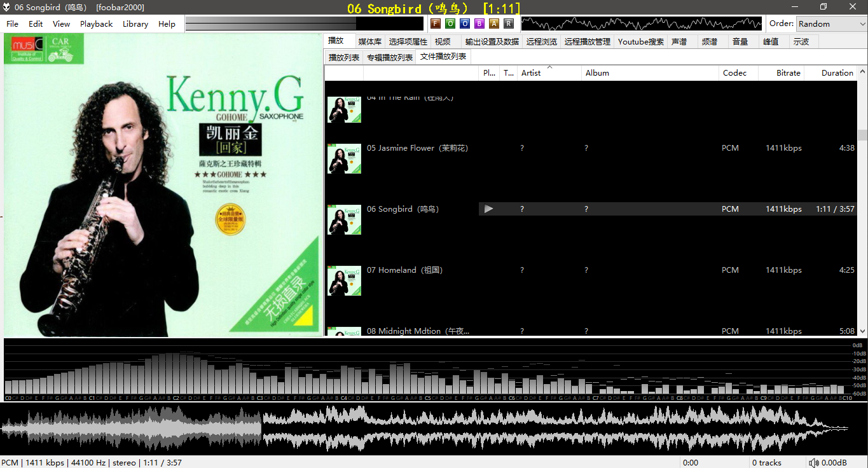
Task: Select the 文件播放列表 sub-tab
Action: (x=443, y=57)
